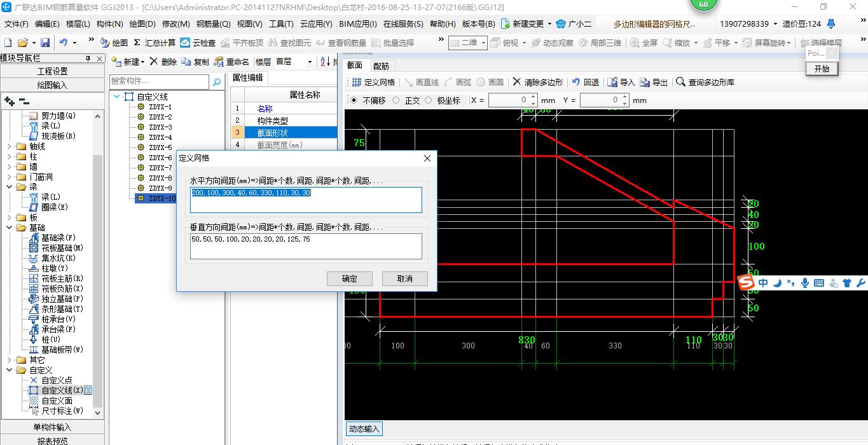Click 导入 import polygon
The width and height of the screenshot is (868, 445).
(621, 82)
